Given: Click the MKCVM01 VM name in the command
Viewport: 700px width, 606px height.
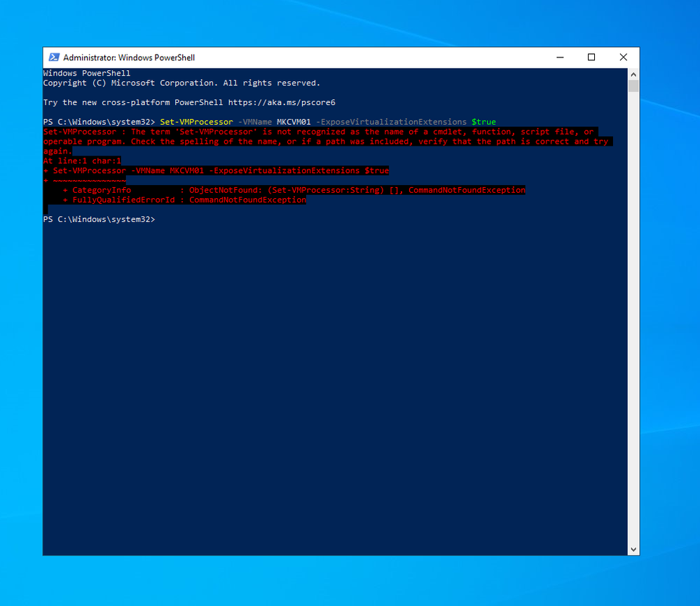Looking at the screenshot, I should [x=294, y=122].
